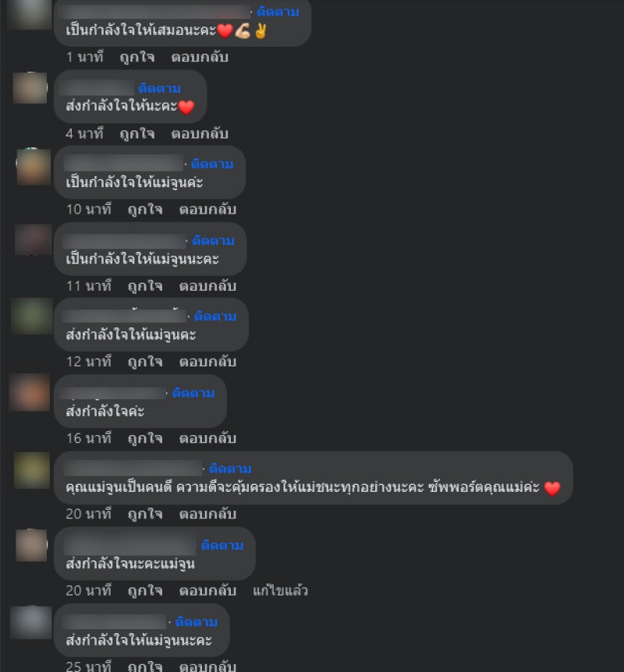Like the 1 นาที comment with ถูกใจ
The height and width of the screenshot is (672, 624).
click(137, 58)
